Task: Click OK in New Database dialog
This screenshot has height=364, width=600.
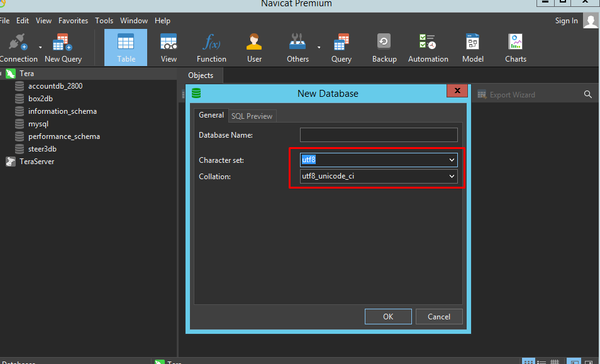Action: (388, 317)
